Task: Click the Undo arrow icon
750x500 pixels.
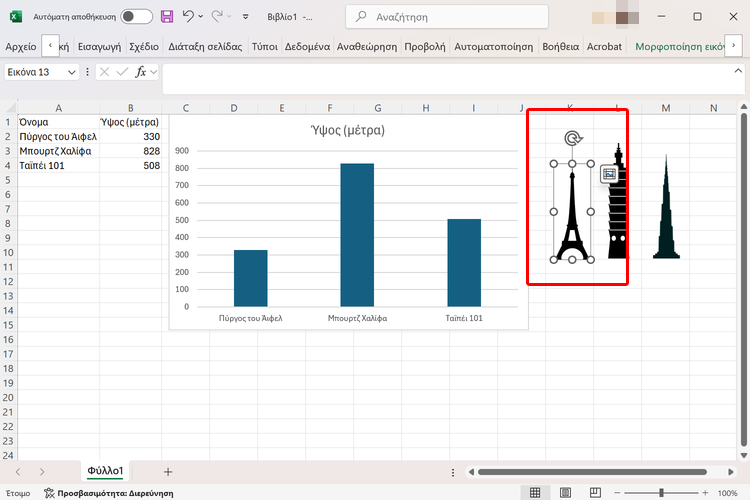Action: pyautogui.click(x=188, y=16)
